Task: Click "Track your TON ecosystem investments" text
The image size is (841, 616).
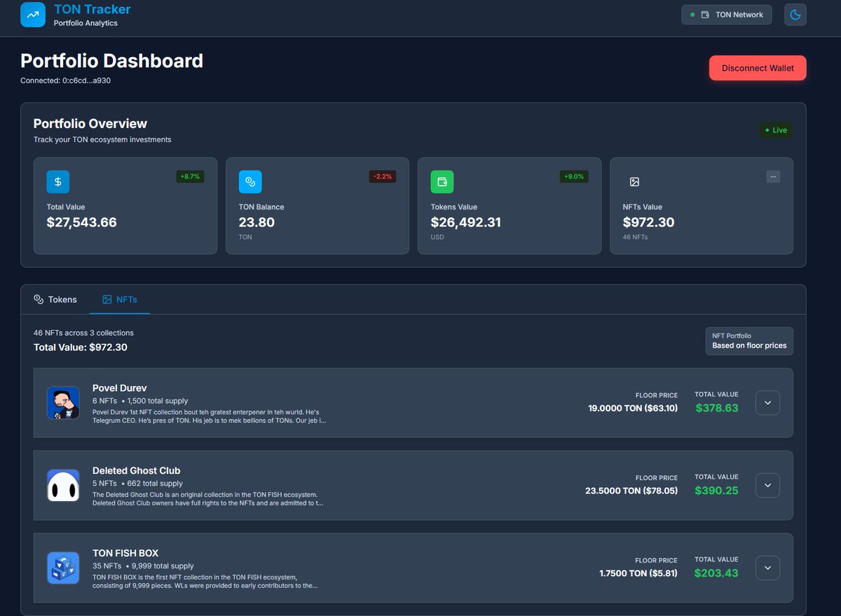Action: pos(102,139)
